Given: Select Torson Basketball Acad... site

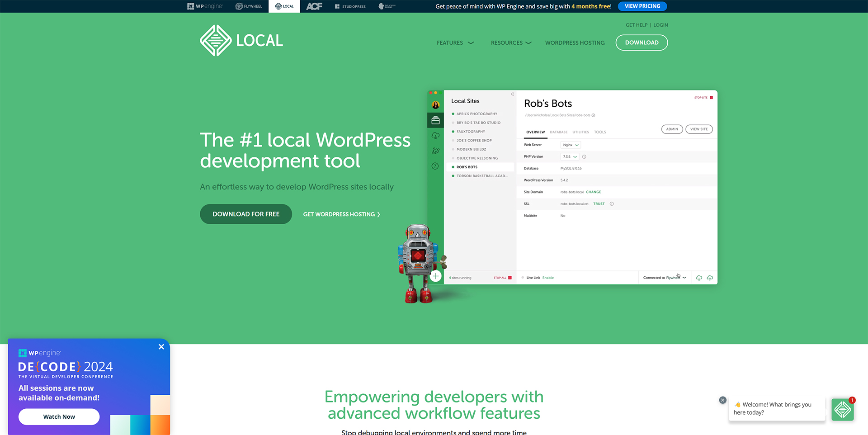Looking at the screenshot, I should point(482,176).
